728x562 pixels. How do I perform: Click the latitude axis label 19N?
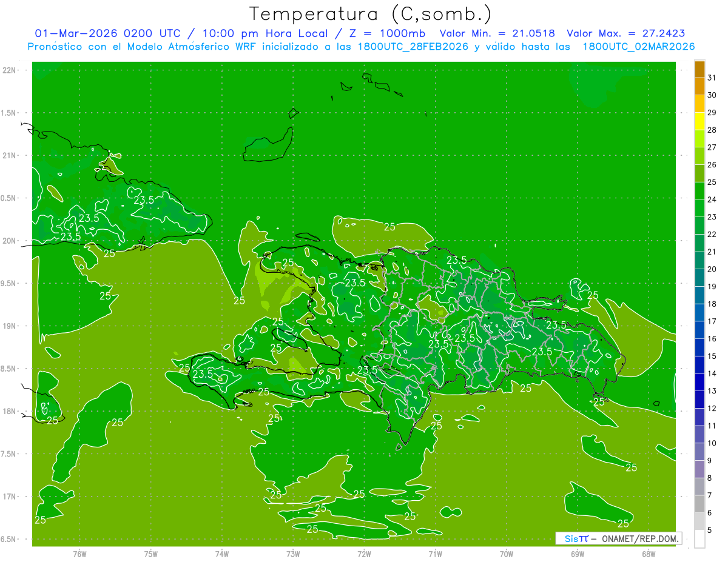click(10, 326)
